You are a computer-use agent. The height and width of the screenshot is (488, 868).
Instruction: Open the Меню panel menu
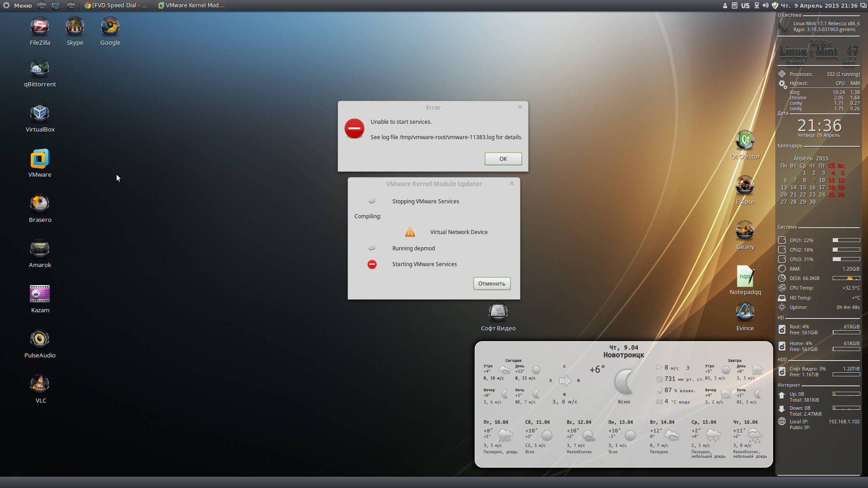coord(18,5)
